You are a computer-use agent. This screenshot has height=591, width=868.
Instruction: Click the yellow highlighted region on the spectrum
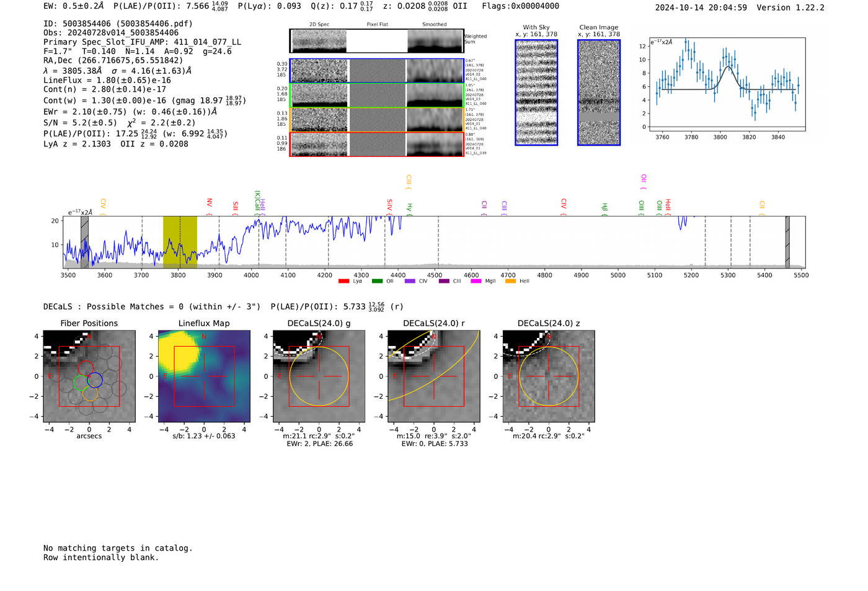click(x=180, y=242)
